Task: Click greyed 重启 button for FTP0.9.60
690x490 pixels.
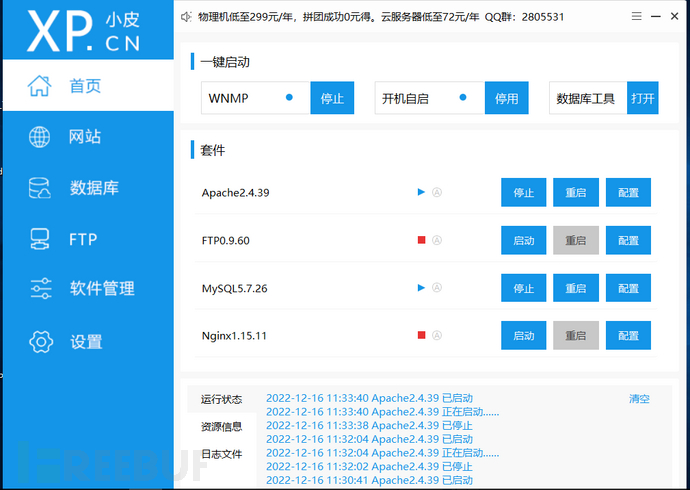Action: point(576,240)
